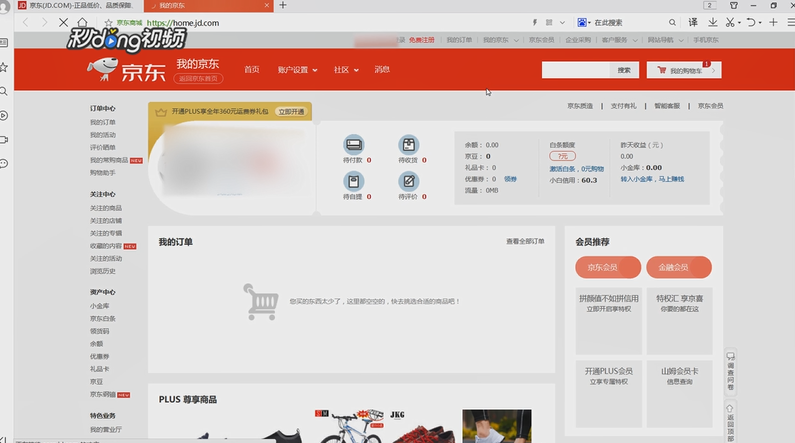Screen dimensions: 795x443
Task: Click the undo arrow toolbar icon
Action: [751, 22]
